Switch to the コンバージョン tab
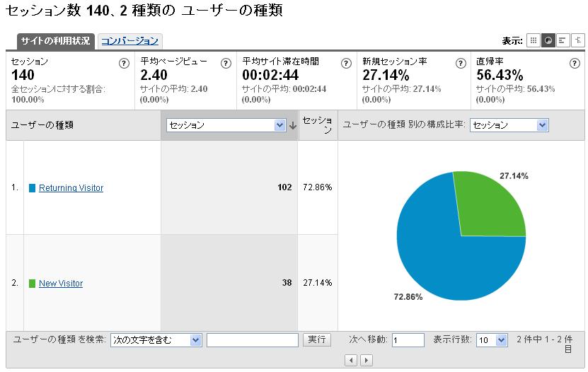The height and width of the screenshot is (372, 588). click(x=129, y=41)
